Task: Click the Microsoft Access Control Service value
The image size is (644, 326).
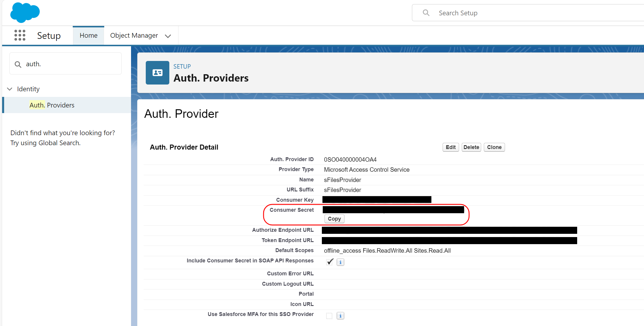Action: pos(367,170)
